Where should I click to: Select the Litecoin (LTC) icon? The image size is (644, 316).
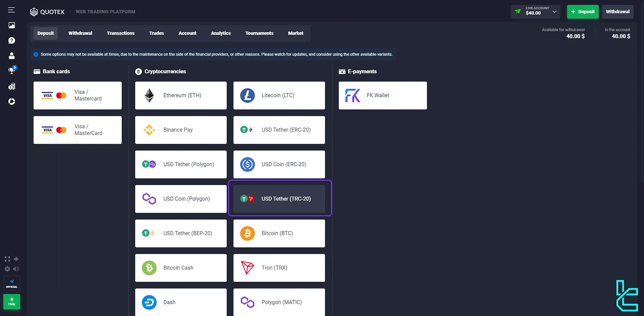(248, 95)
